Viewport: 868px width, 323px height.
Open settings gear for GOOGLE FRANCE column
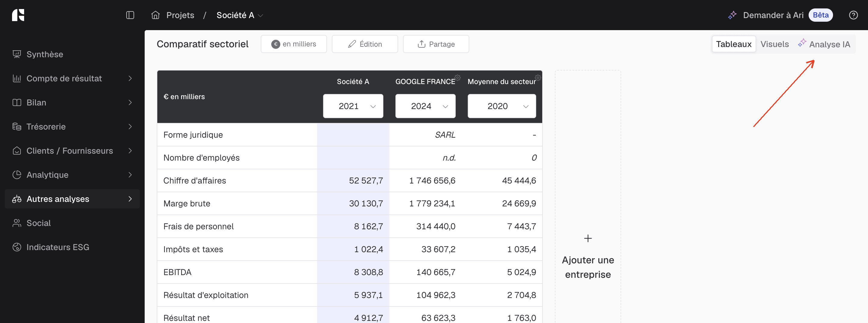(457, 77)
